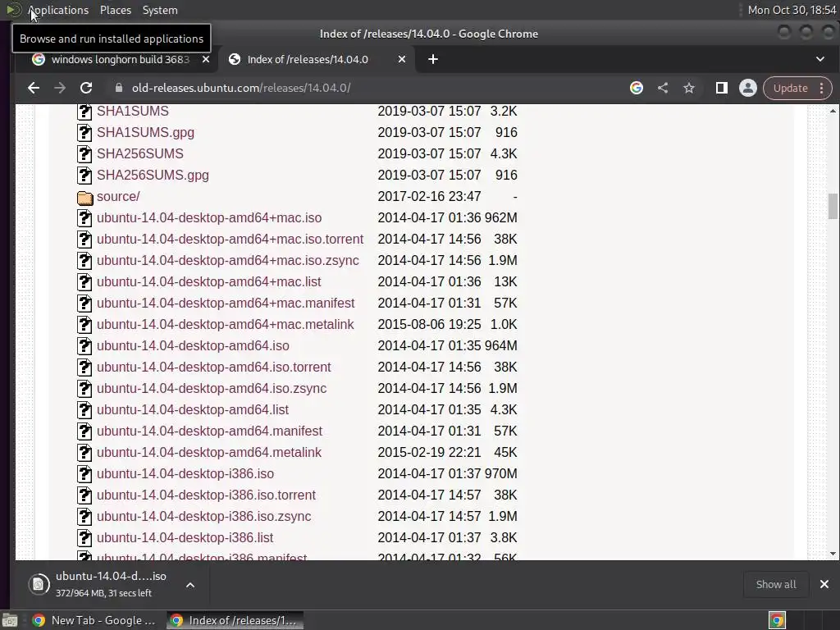Close the Index of /releases tab

pyautogui.click(x=402, y=59)
